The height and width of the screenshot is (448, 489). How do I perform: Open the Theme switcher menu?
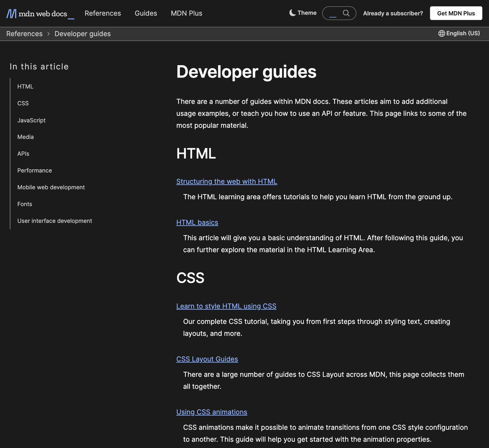pyautogui.click(x=303, y=13)
